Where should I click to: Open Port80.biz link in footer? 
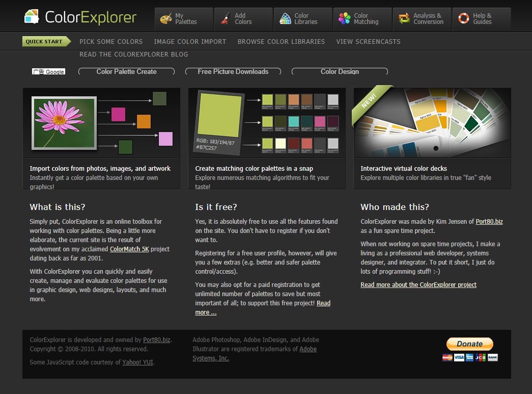click(x=156, y=339)
